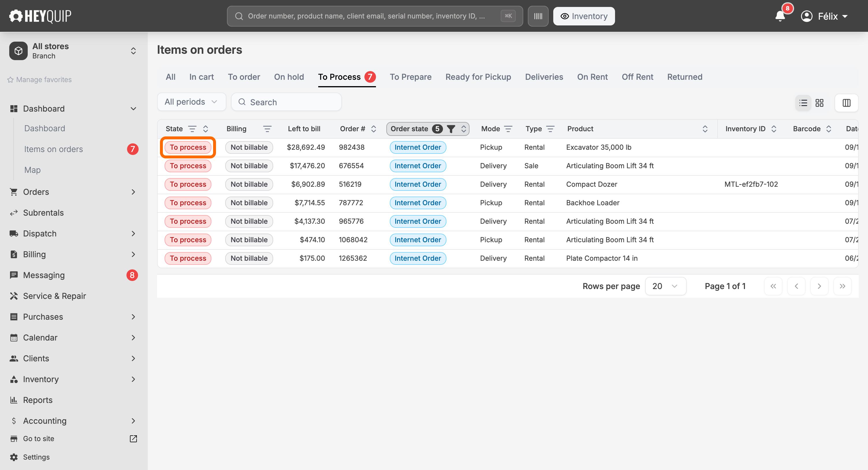Click Not billable badge for order 516219
Viewport: 868px width, 470px height.
[249, 184]
